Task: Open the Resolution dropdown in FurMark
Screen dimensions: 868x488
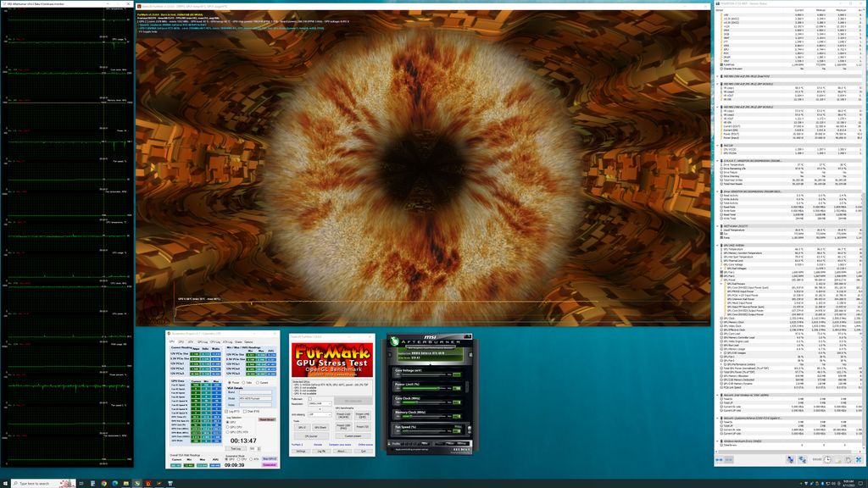Action: point(319,404)
